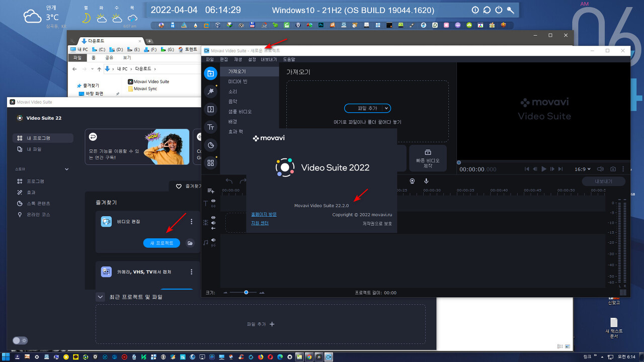Skip to project start in player

pyautogui.click(x=527, y=169)
